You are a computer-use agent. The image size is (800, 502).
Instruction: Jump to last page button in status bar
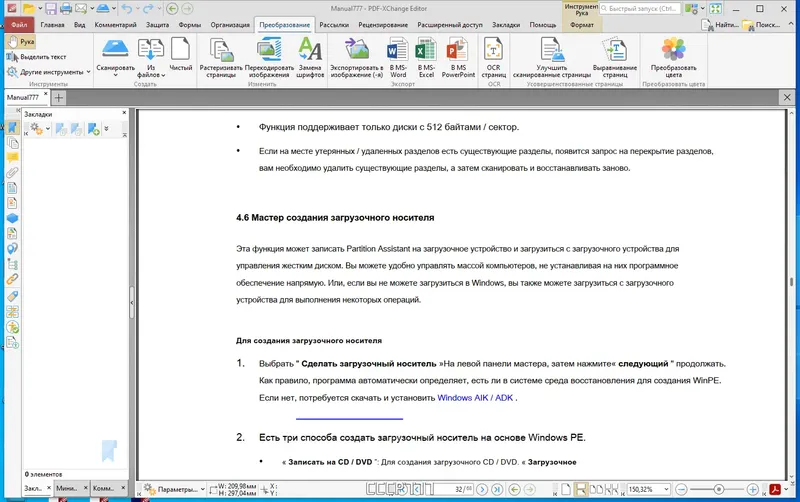click(x=496, y=489)
